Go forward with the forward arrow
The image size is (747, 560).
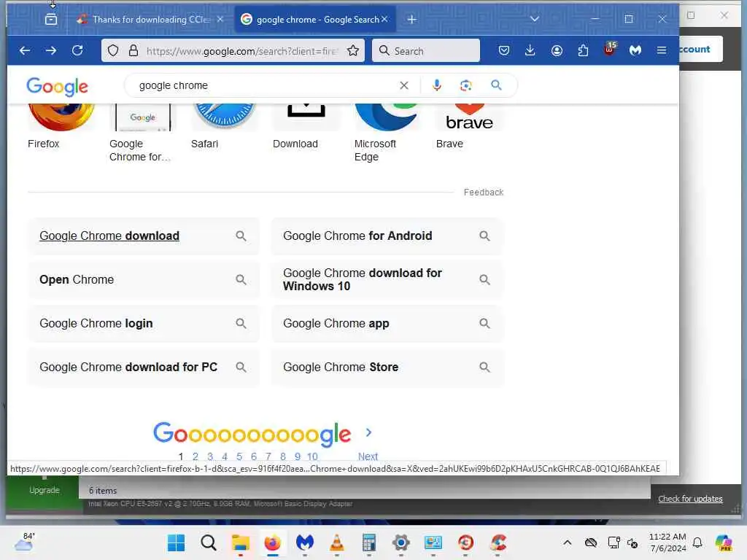pos(51,50)
